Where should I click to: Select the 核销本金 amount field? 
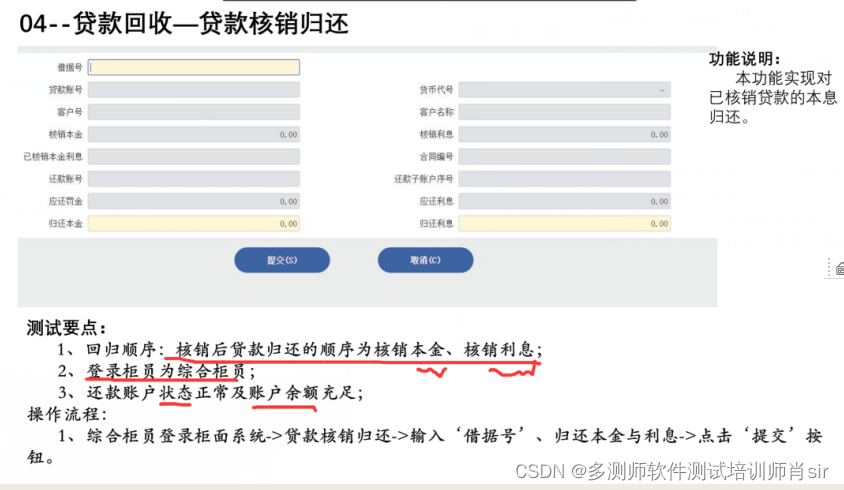[194, 134]
